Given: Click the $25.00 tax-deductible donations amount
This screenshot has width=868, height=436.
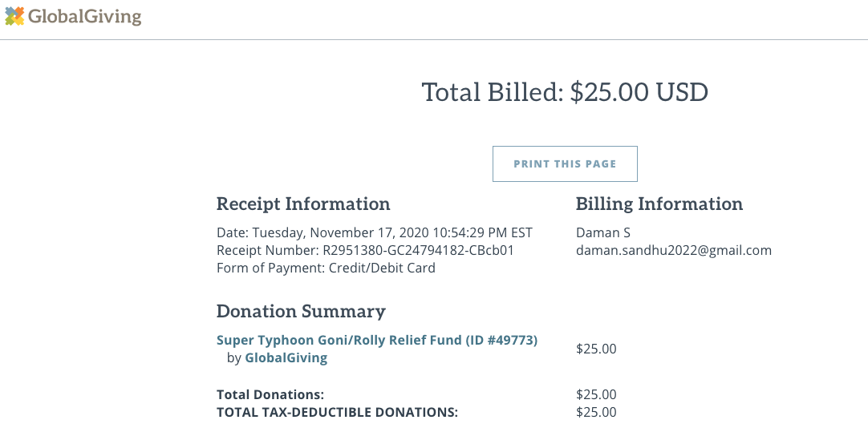Looking at the screenshot, I should [x=596, y=412].
